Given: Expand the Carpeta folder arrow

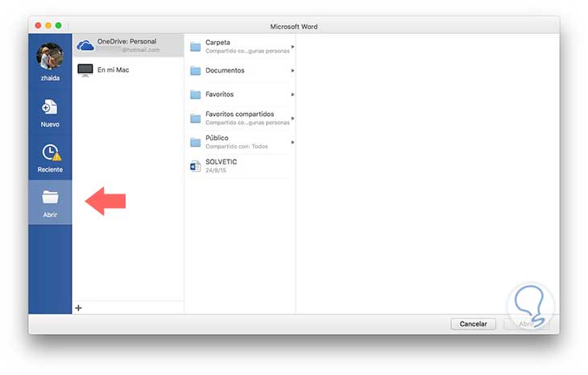Looking at the screenshot, I should click(x=292, y=47).
